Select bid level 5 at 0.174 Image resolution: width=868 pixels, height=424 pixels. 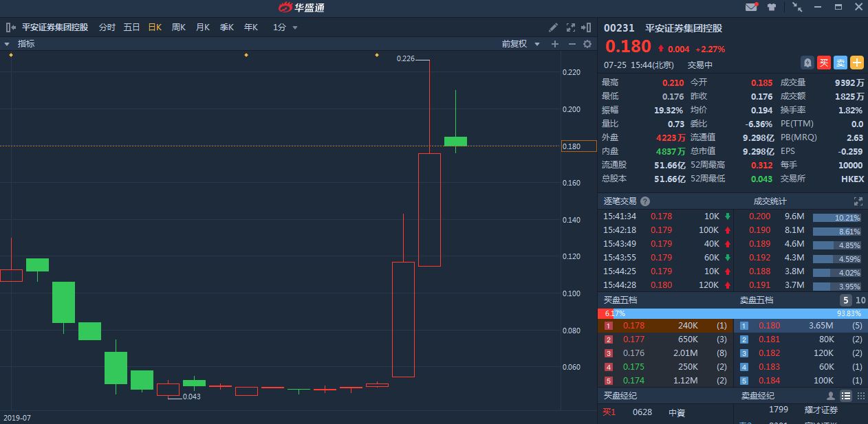click(666, 381)
